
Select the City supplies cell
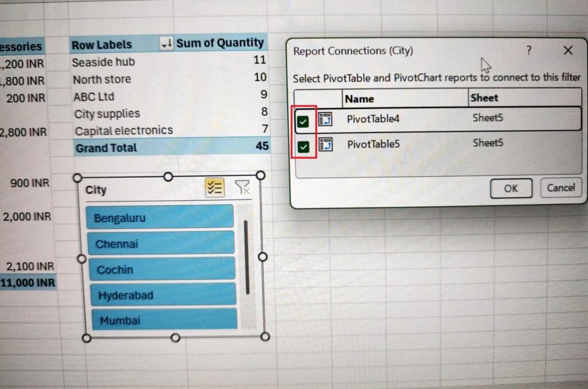107,114
